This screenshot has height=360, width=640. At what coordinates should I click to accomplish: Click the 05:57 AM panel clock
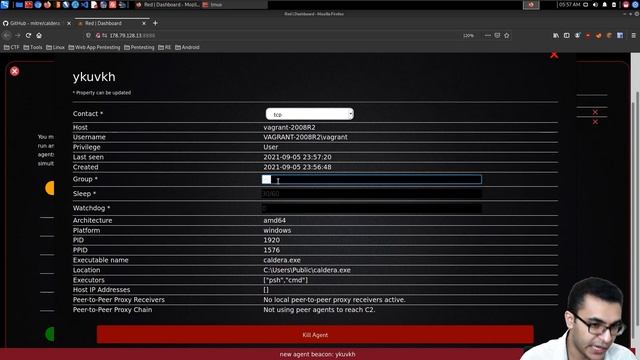pyautogui.click(x=569, y=4)
